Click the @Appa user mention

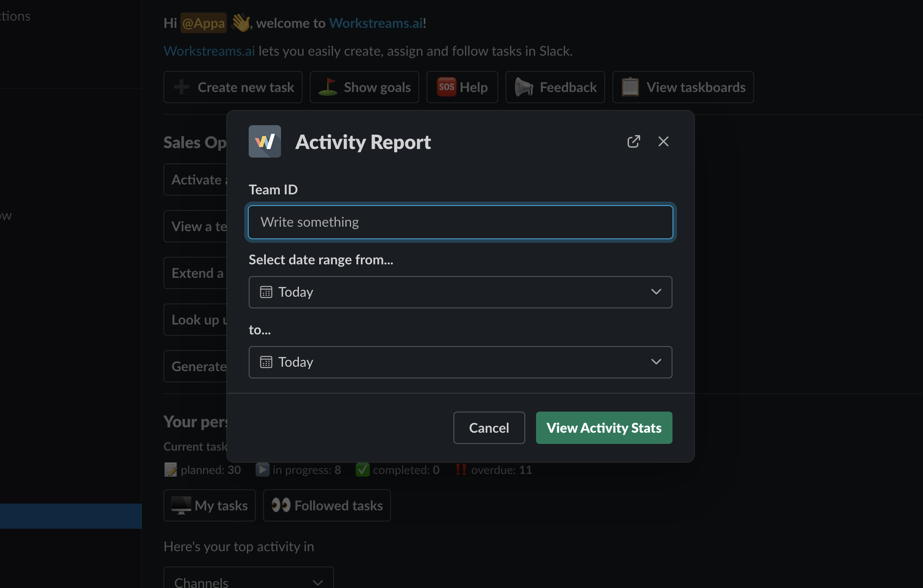pyautogui.click(x=203, y=23)
